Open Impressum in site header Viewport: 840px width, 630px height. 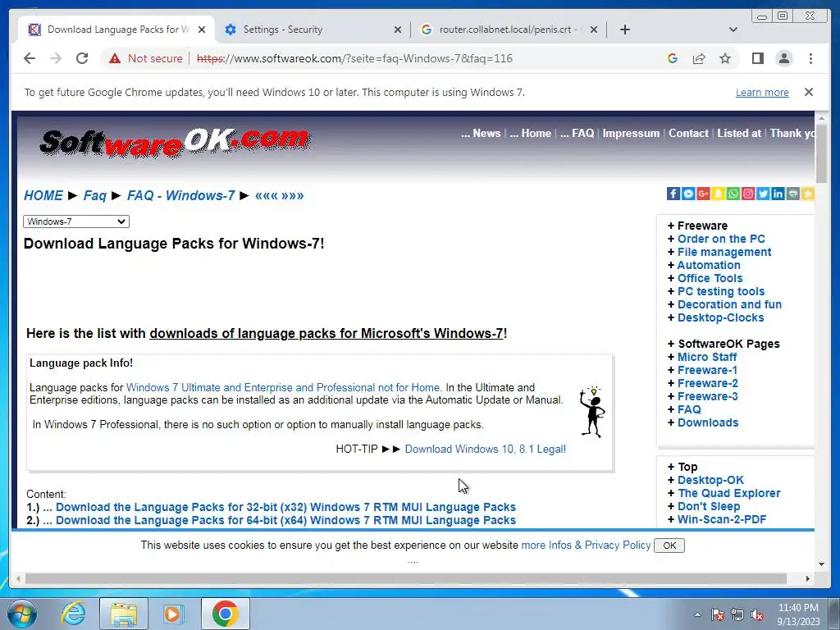point(631,133)
